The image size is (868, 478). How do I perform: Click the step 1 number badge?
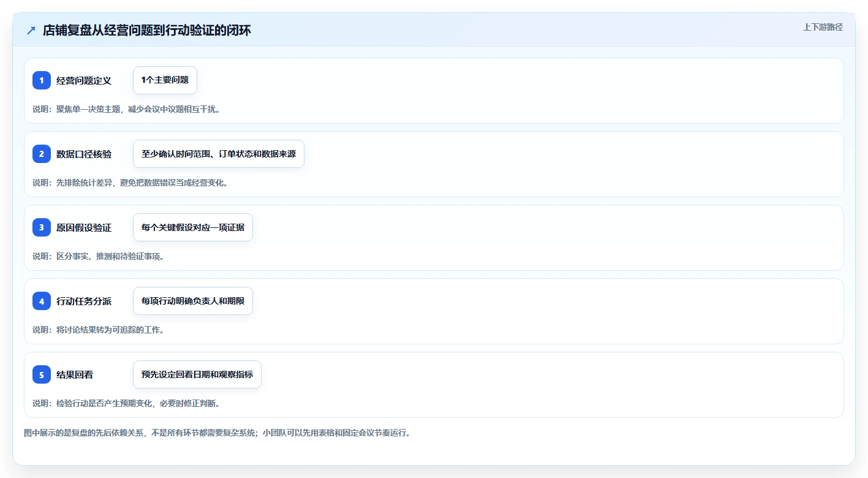(42, 80)
